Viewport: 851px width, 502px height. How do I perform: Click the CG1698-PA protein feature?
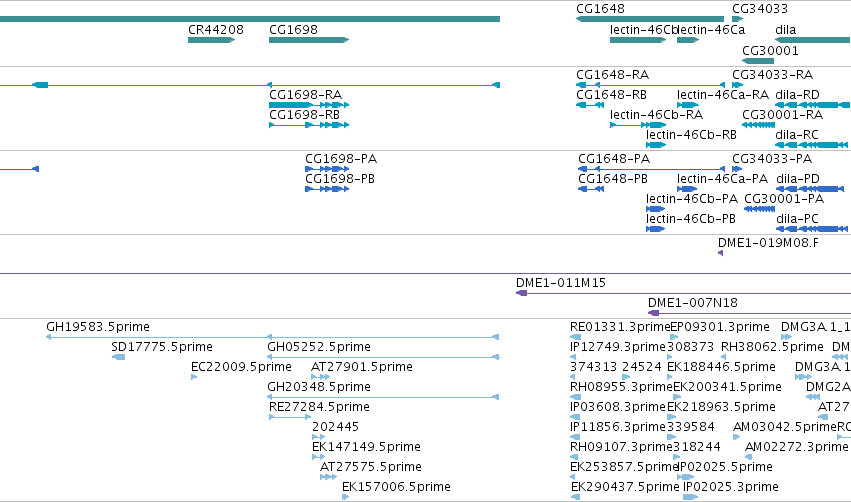(327, 169)
